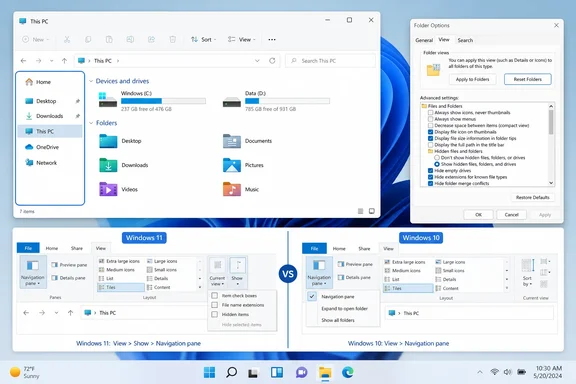The width and height of the screenshot is (576, 384).
Task: Switch to large icons view in status bar
Action: [x=372, y=211]
